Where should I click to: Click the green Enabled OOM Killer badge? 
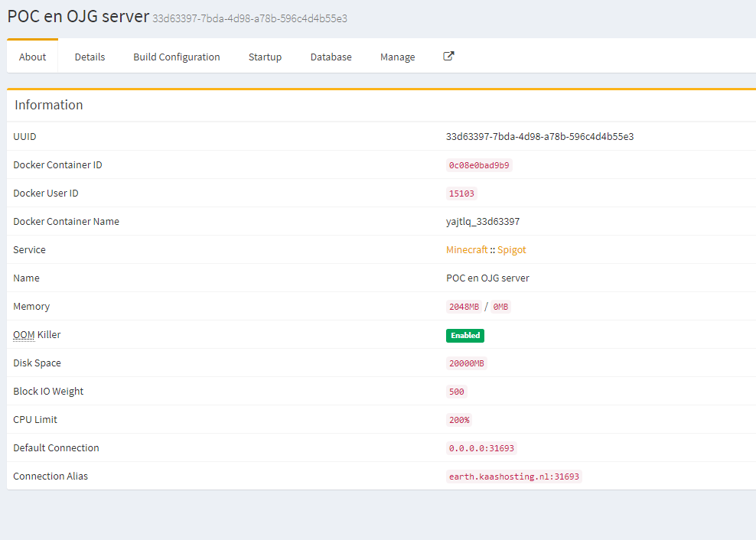coord(465,335)
